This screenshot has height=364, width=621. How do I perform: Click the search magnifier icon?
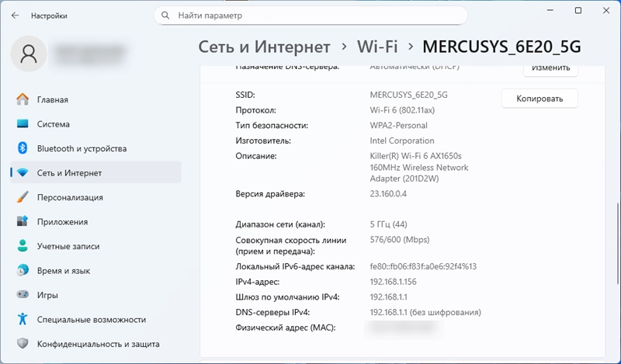165,16
